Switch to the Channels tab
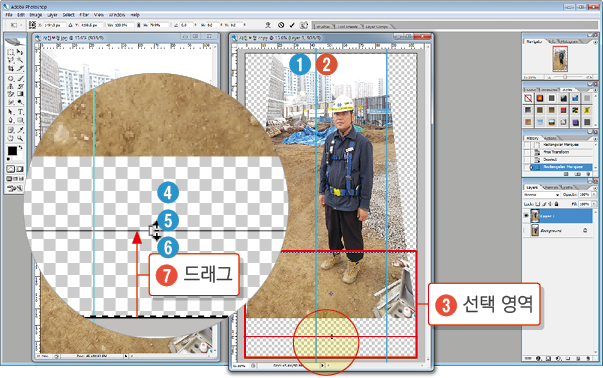603x378 pixels. (551, 187)
